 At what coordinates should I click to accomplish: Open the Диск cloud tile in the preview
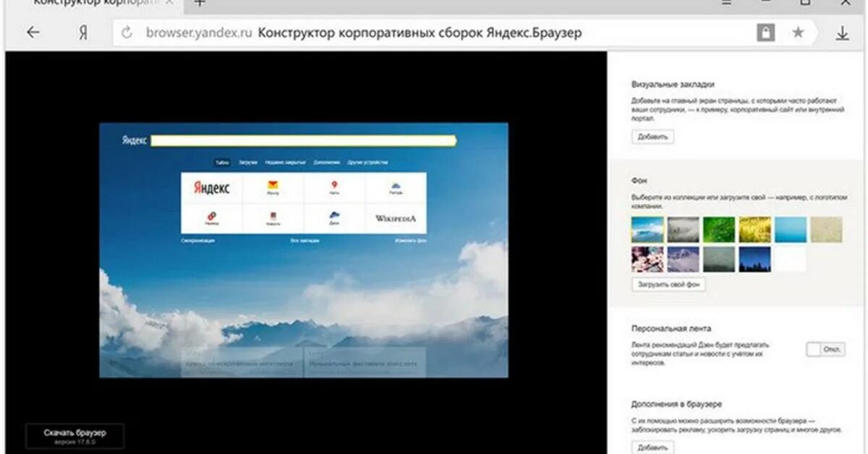point(334,218)
